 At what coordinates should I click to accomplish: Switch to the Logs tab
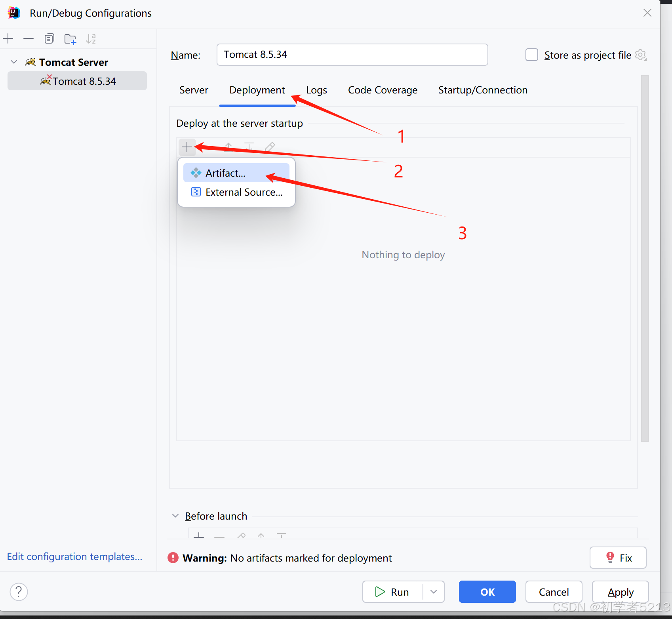point(316,90)
